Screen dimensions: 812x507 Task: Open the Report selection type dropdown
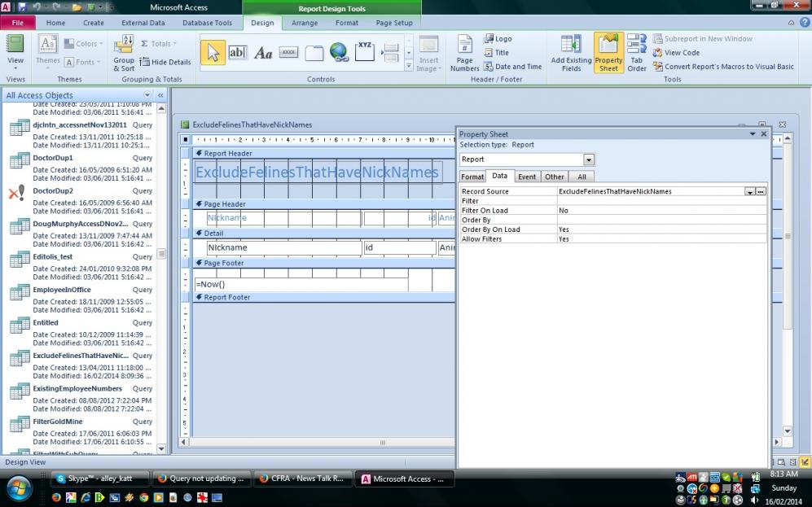589,160
